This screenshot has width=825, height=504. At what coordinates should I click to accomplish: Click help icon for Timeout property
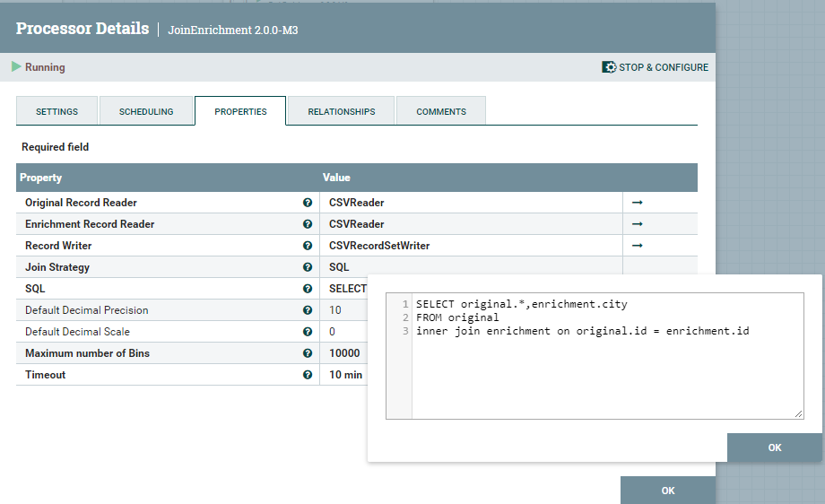tap(308, 375)
